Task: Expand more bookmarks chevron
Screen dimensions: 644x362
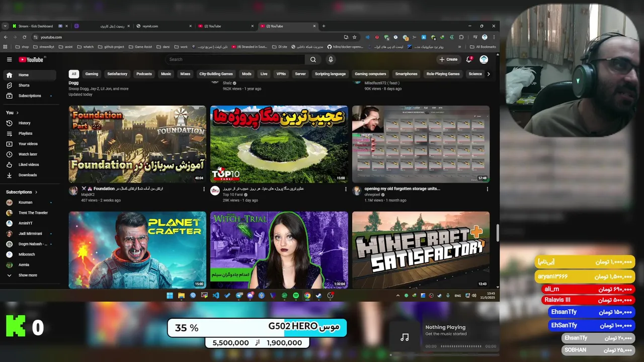Action: click(x=459, y=47)
